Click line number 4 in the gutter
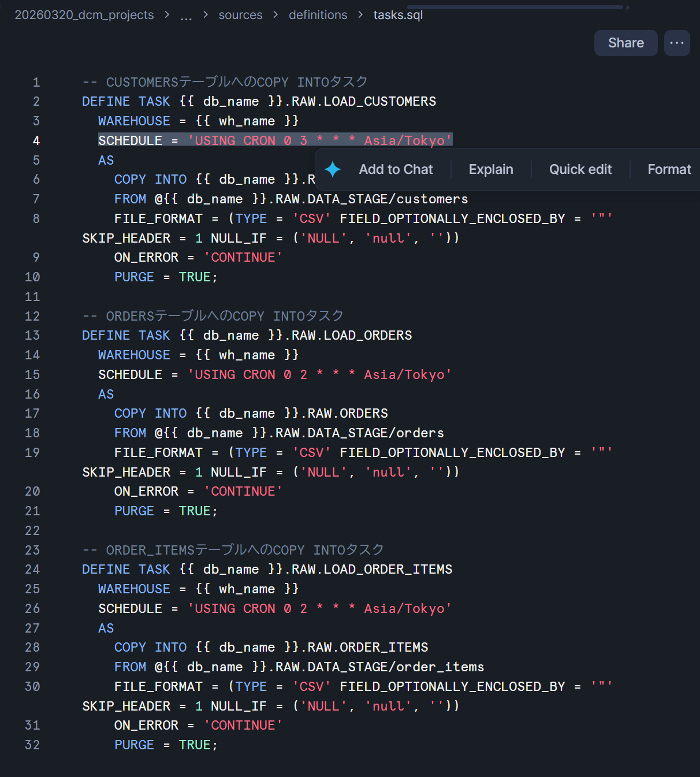 click(36, 140)
